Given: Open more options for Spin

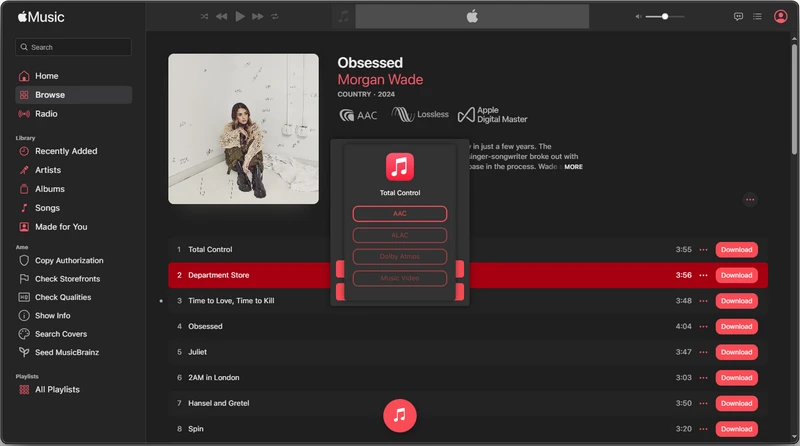Looking at the screenshot, I should [704, 429].
